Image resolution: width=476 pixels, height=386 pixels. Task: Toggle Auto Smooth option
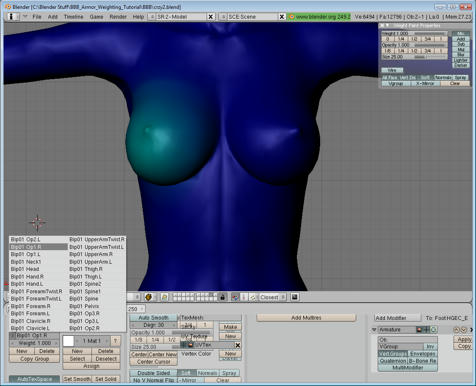[x=154, y=318]
